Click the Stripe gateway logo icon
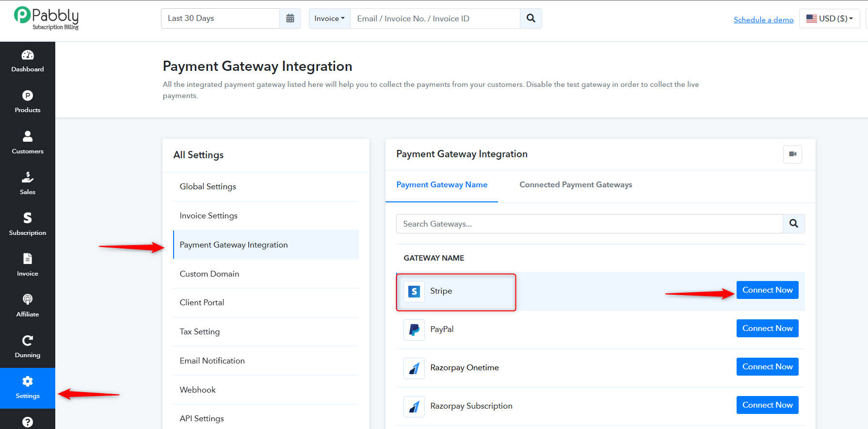The image size is (868, 429). (x=414, y=291)
